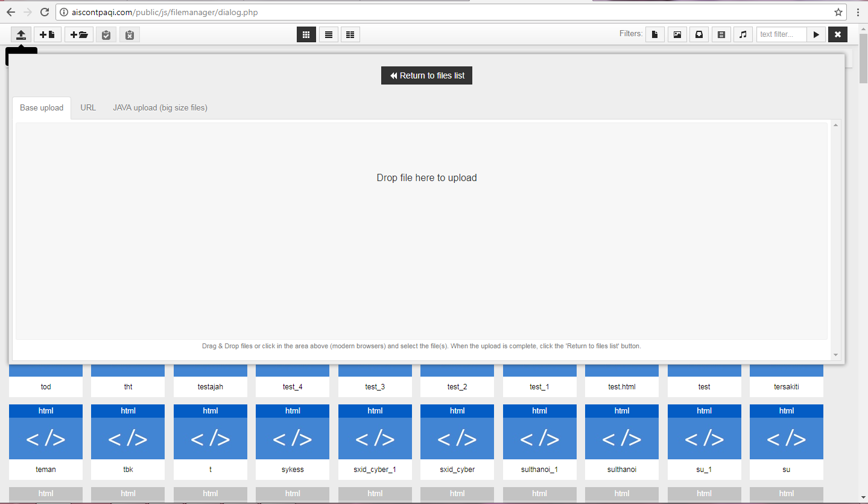Toggle the archive files filter
This screenshot has width=868, height=504.
coord(699,34)
